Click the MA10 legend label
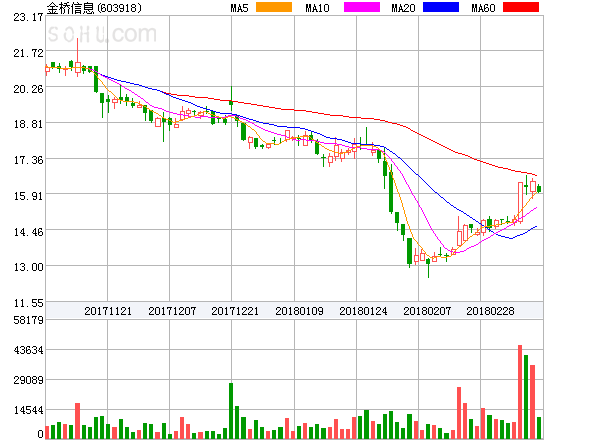Viewport: 600px width, 440px height. [x=317, y=8]
